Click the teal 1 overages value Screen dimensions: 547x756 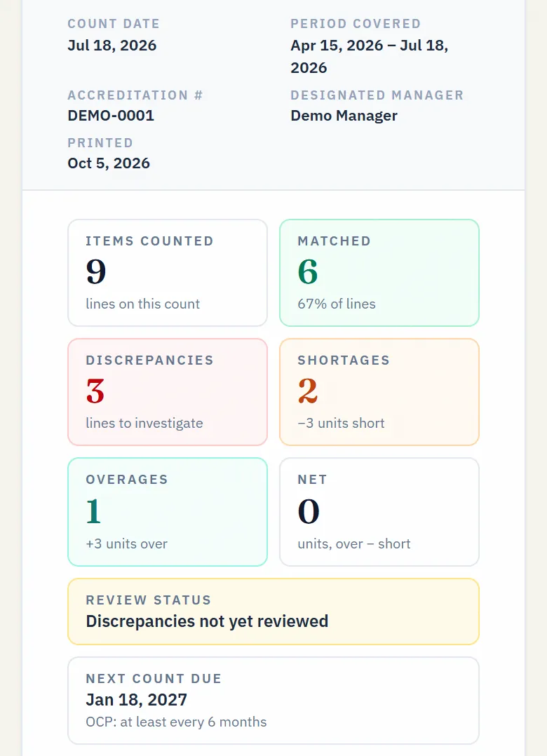(x=93, y=511)
